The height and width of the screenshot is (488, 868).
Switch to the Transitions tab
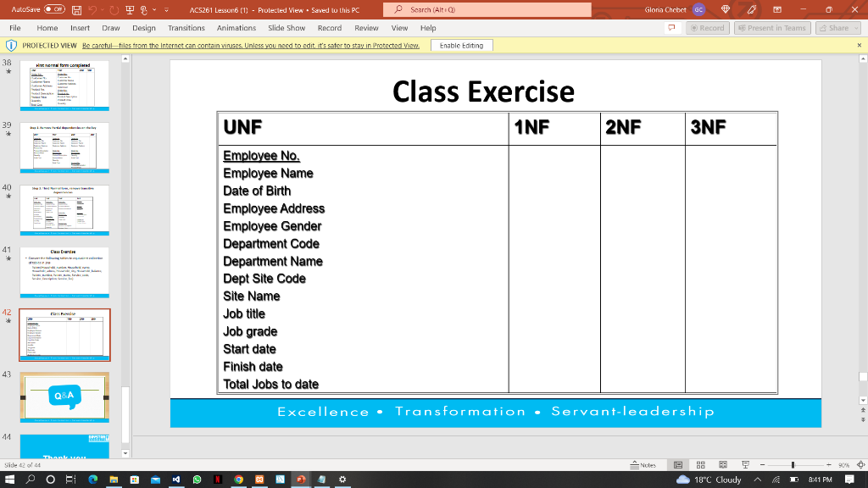(x=186, y=28)
